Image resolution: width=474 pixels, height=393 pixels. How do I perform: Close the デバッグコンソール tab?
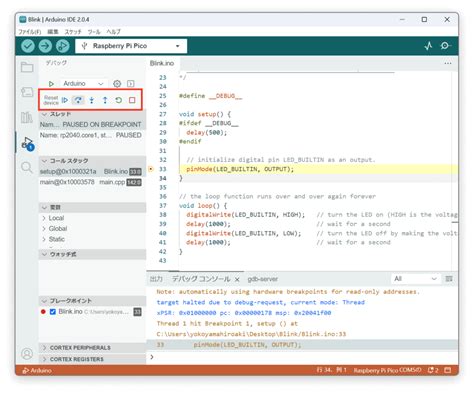[x=237, y=279]
